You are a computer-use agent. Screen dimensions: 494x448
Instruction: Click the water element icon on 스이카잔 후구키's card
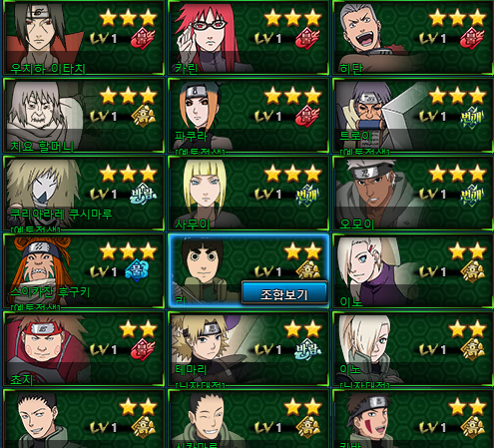pos(137,270)
